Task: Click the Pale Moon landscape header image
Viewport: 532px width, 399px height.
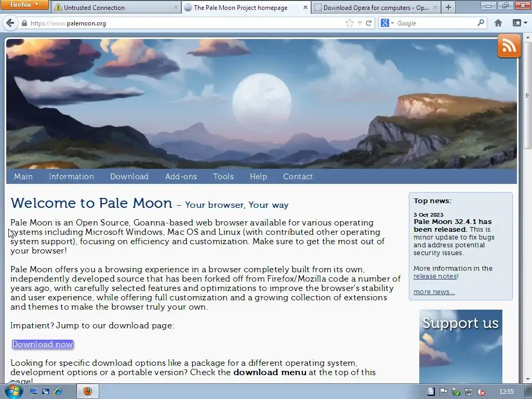Action: (x=261, y=104)
